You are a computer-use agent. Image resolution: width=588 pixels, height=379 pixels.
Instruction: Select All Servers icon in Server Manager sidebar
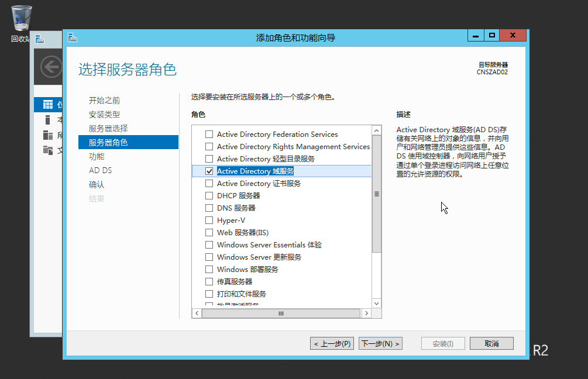[48, 135]
